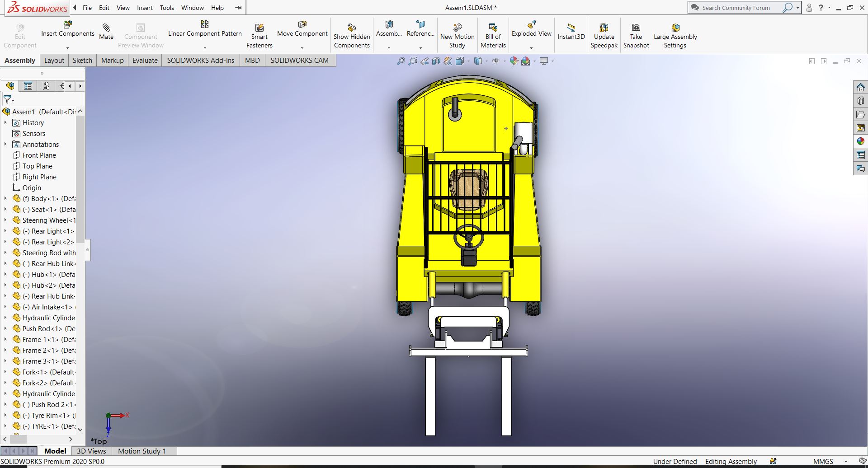Toggle Large Assembly Settings
Screen dimensions: 868x468
675,28
